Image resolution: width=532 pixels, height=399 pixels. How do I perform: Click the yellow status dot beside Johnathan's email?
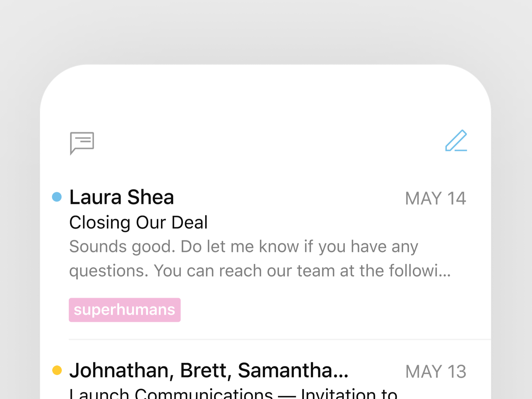57,370
